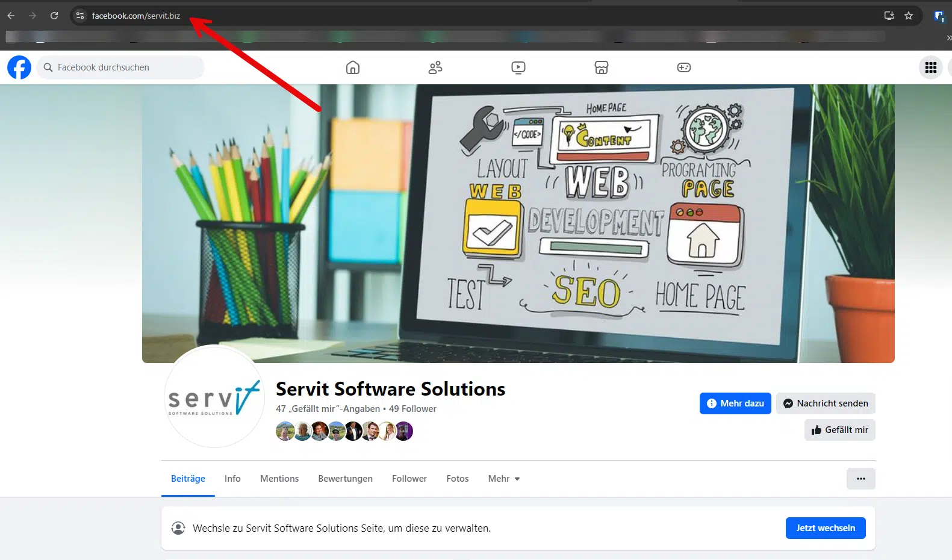Click the Mehr dazu button
Image resolution: width=952 pixels, height=560 pixels.
coord(735,403)
